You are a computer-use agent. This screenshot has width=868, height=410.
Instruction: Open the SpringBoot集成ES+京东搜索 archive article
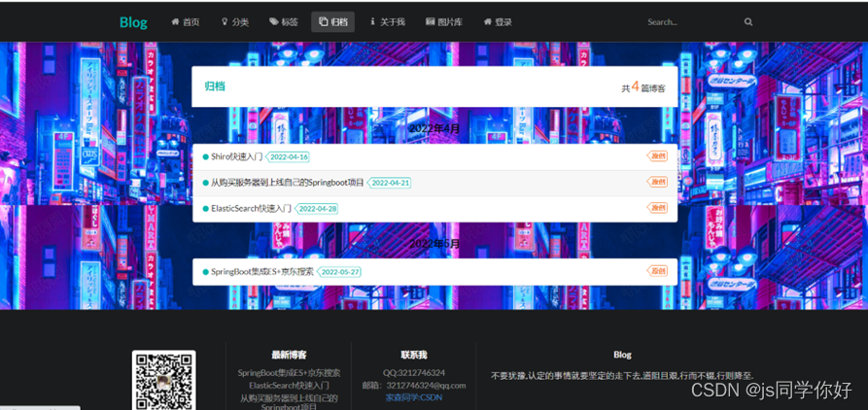point(262,272)
